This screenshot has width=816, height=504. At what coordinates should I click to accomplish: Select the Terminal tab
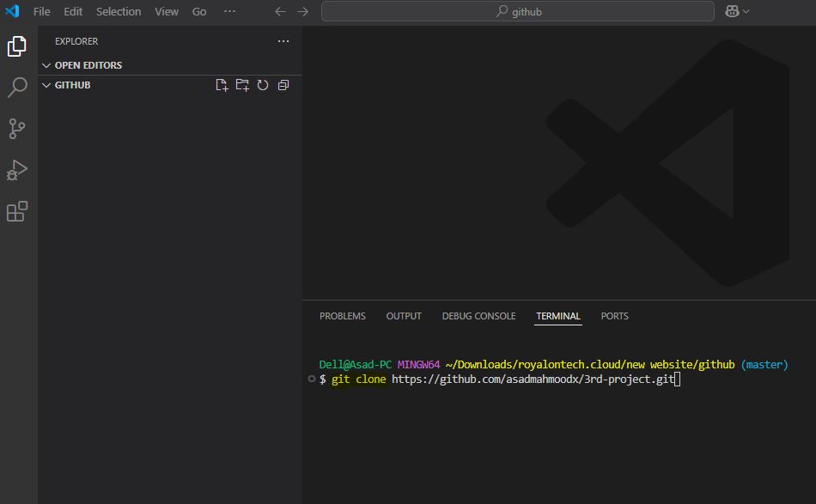pos(558,316)
